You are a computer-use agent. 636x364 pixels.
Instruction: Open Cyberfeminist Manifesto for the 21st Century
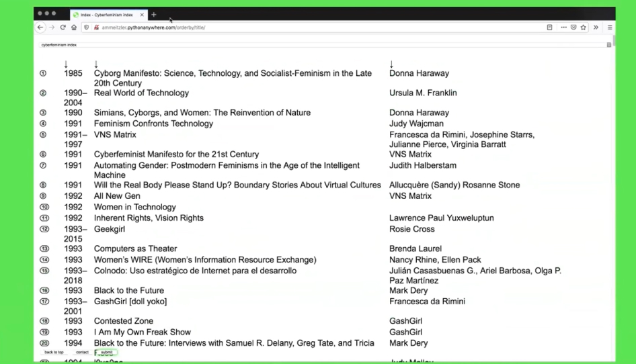176,154
